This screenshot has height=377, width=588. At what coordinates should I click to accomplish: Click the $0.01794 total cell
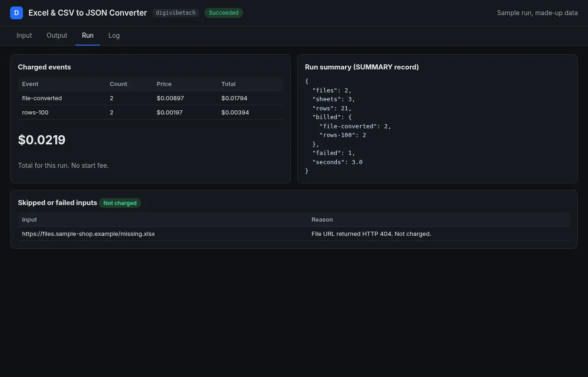pos(234,98)
